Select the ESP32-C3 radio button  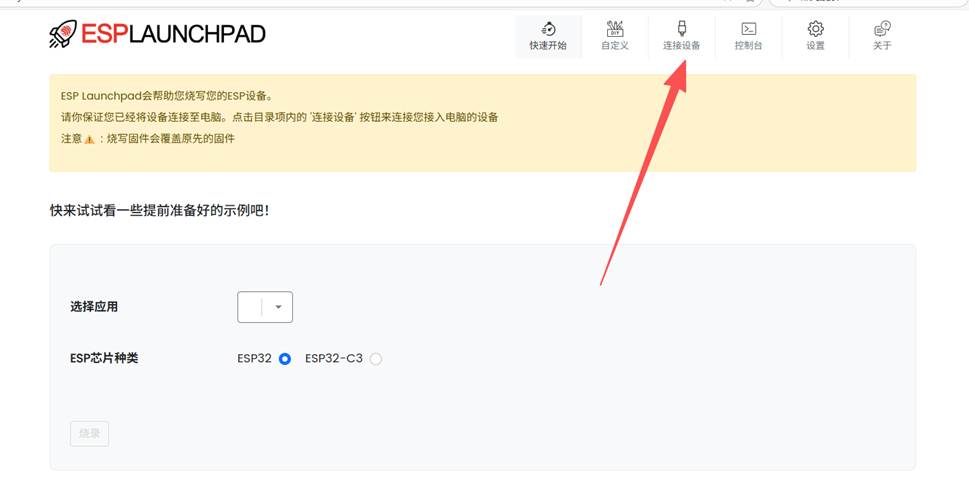tap(376, 359)
